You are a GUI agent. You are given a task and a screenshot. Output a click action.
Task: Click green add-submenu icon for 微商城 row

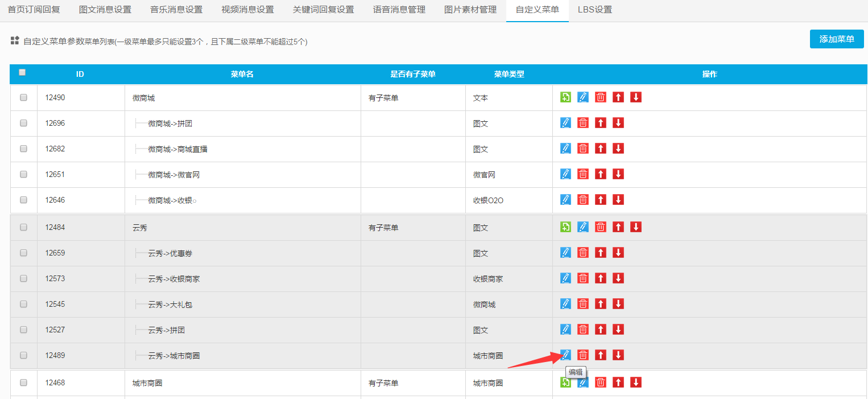coord(565,97)
